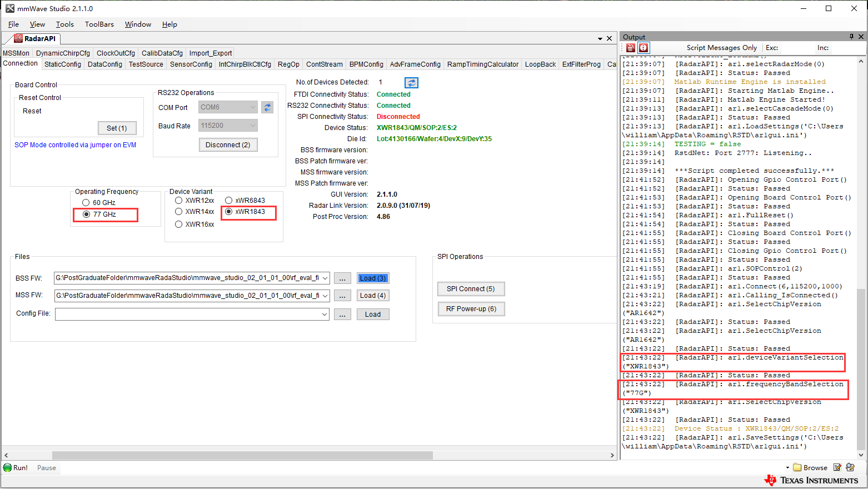Screen dimensions: 868x489
Task: Click the Load button for Config File
Action: point(373,314)
